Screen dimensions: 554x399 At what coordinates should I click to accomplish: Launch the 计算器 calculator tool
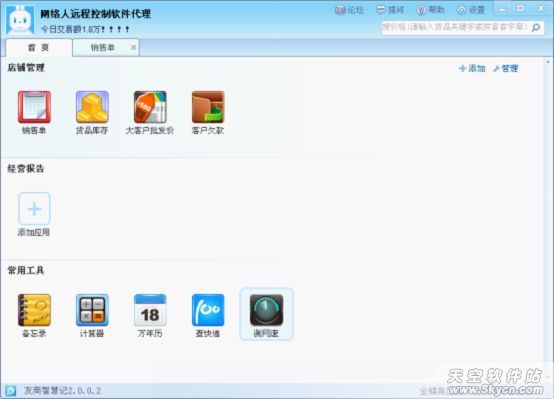[x=92, y=310]
